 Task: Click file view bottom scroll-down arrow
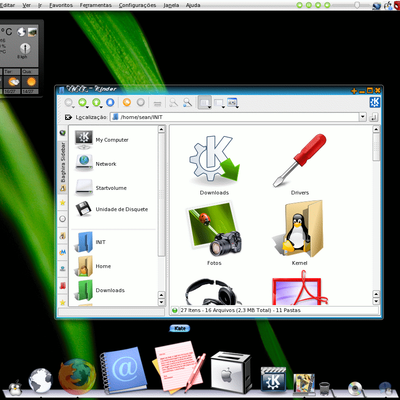pyautogui.click(x=376, y=302)
